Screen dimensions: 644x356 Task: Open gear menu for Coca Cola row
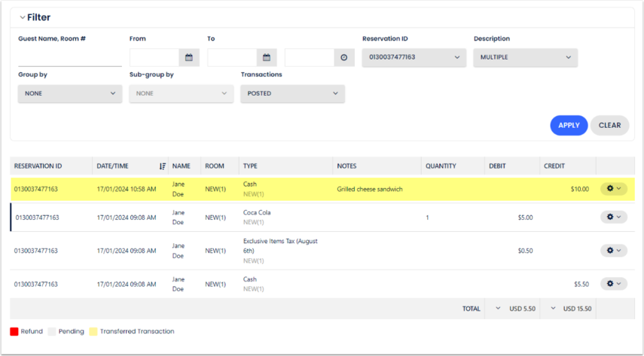pyautogui.click(x=613, y=217)
